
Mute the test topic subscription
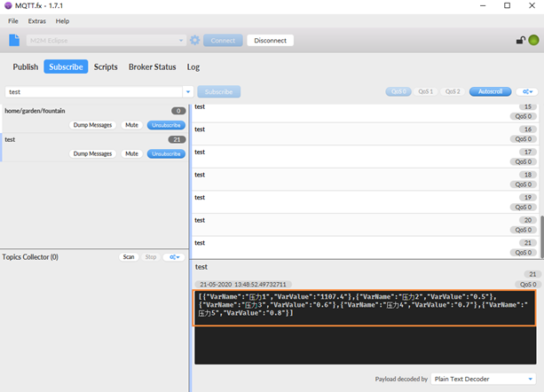[x=131, y=153]
